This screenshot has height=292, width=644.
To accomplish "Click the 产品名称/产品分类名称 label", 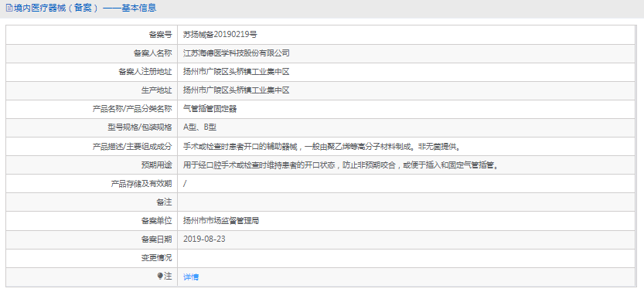I will [x=132, y=109].
